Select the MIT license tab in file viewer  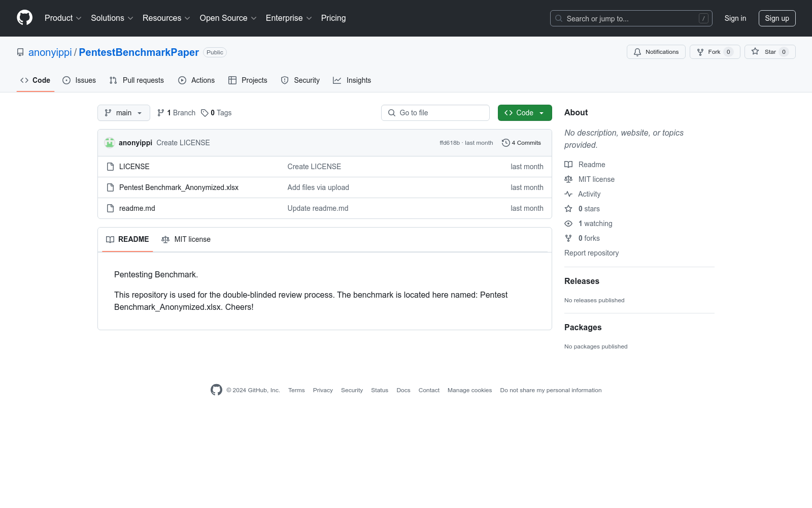pos(186,239)
